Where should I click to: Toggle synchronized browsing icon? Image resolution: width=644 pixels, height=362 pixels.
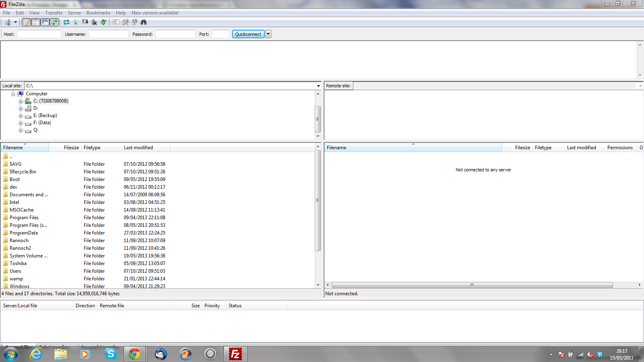pos(134,22)
